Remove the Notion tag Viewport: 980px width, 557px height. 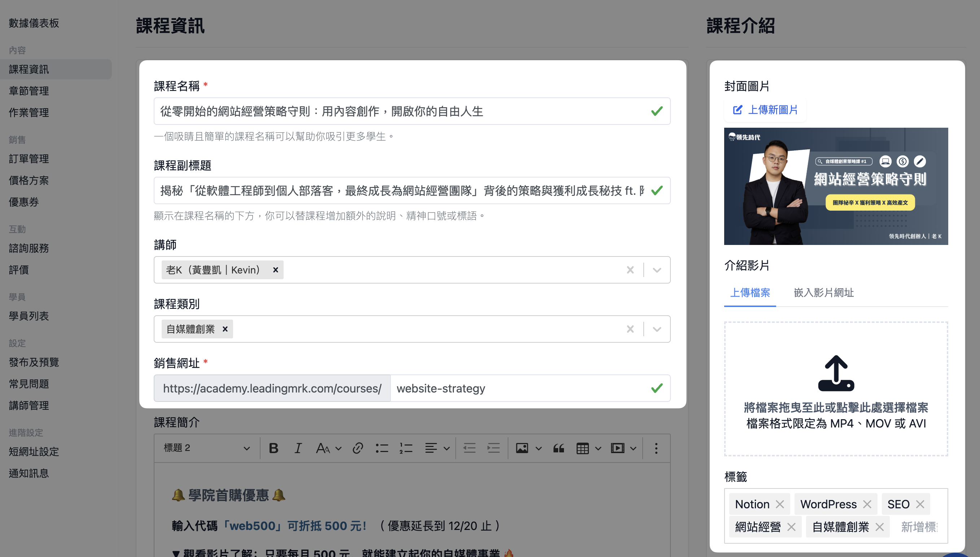point(780,504)
